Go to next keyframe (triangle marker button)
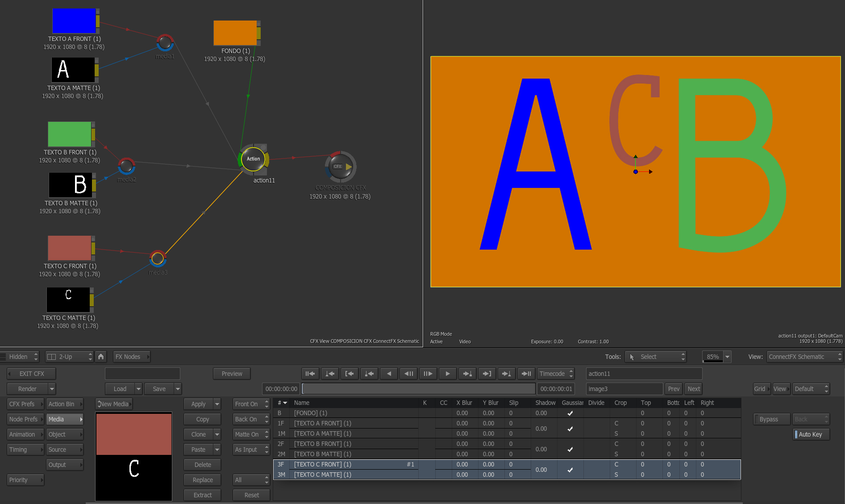The image size is (845, 504). click(x=507, y=374)
